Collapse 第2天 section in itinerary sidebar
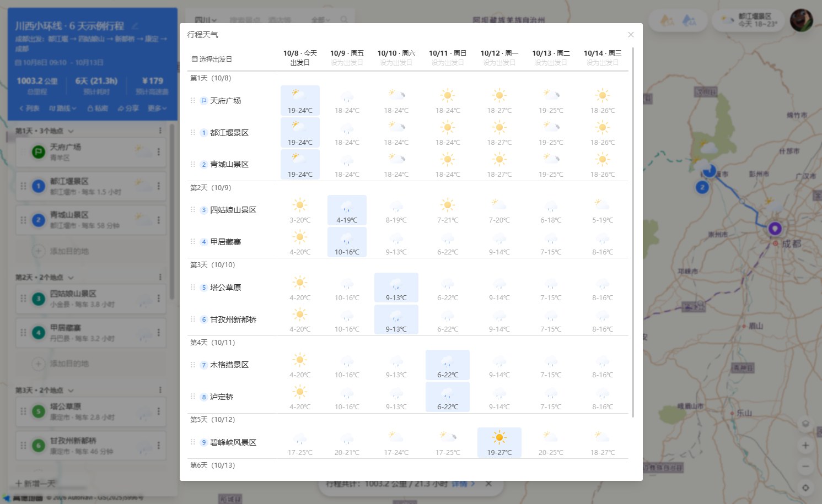This screenshot has width=822, height=504. pyautogui.click(x=71, y=277)
